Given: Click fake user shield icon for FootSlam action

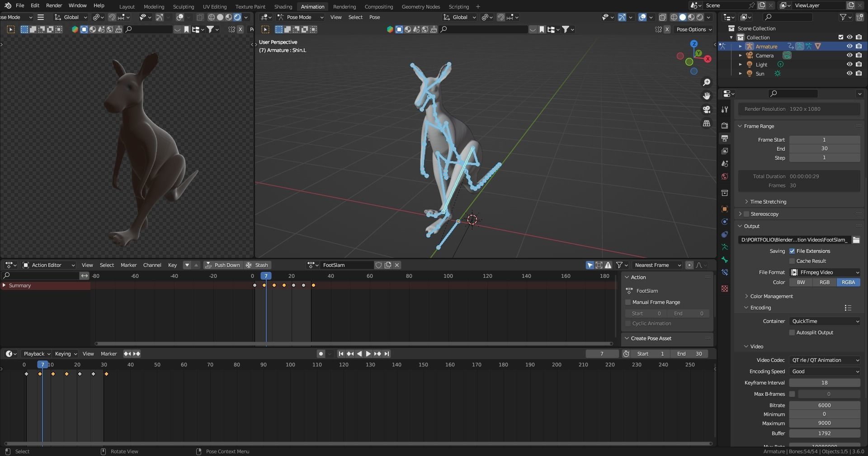Looking at the screenshot, I should point(379,265).
